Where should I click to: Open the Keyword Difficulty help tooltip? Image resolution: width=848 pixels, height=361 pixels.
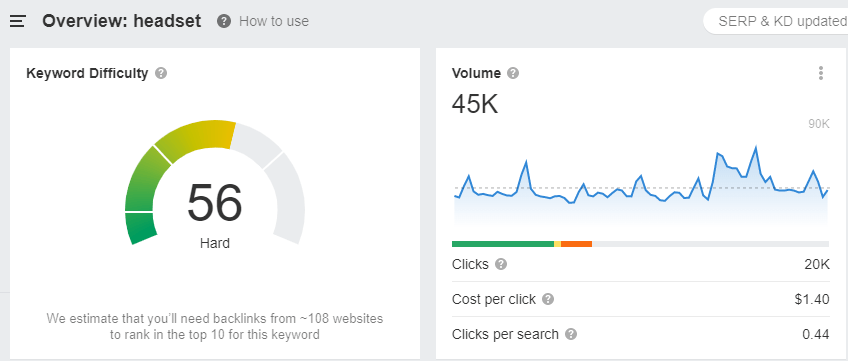(161, 73)
